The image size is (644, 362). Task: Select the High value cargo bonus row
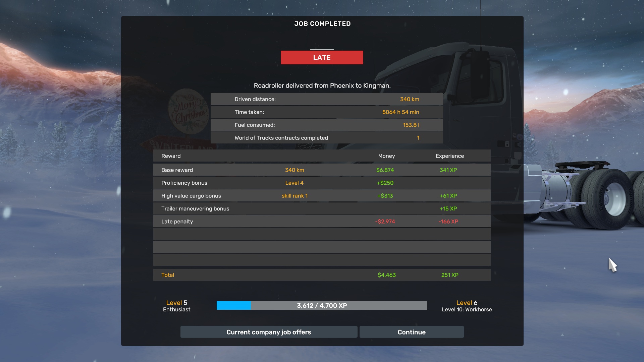click(322, 196)
